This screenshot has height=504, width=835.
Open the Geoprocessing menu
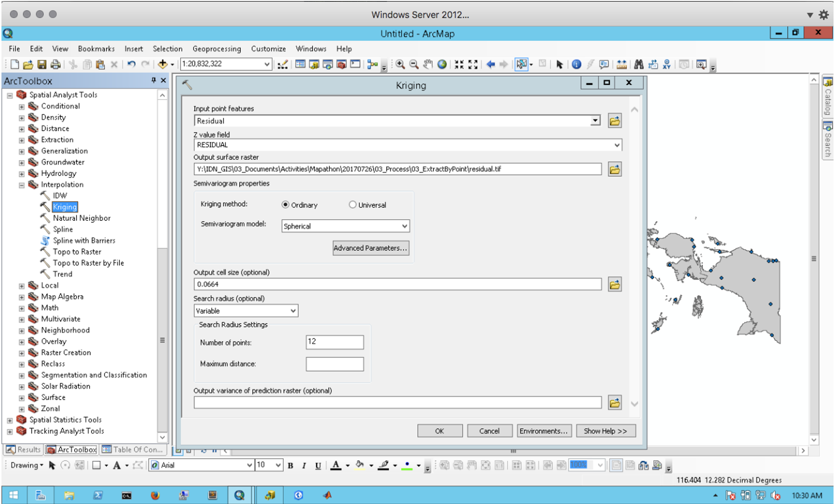[x=216, y=49]
